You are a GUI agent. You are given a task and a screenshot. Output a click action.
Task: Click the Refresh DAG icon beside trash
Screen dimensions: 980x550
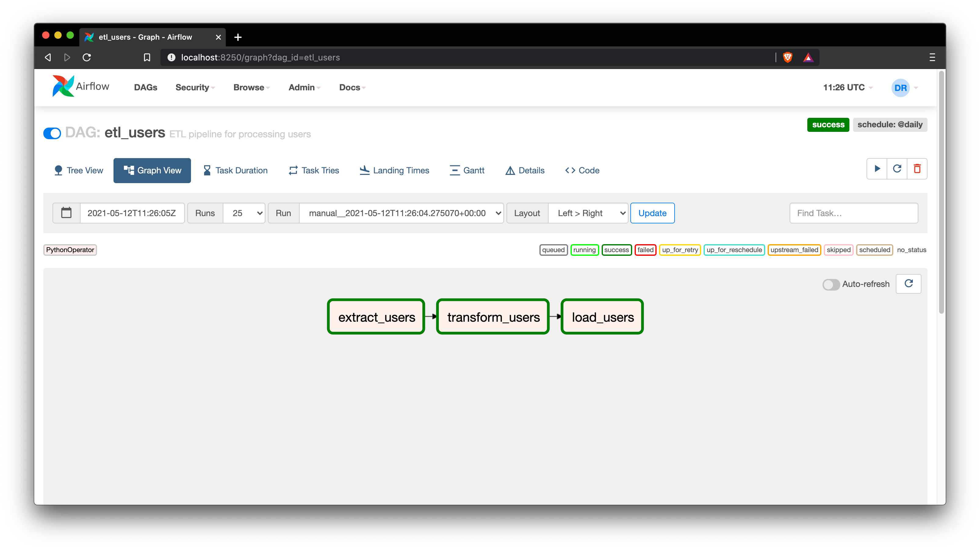[x=897, y=168]
